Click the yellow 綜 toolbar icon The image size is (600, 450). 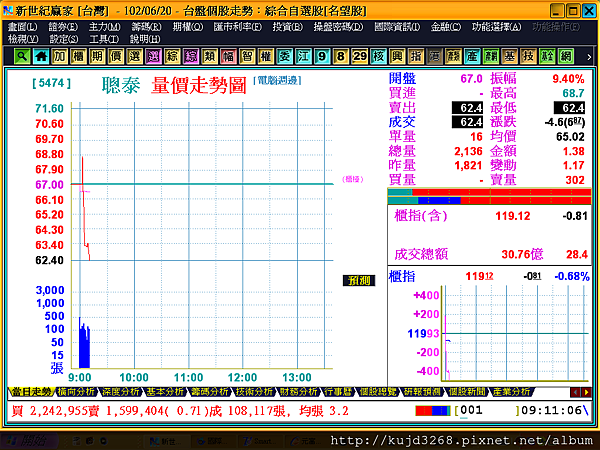click(172, 56)
